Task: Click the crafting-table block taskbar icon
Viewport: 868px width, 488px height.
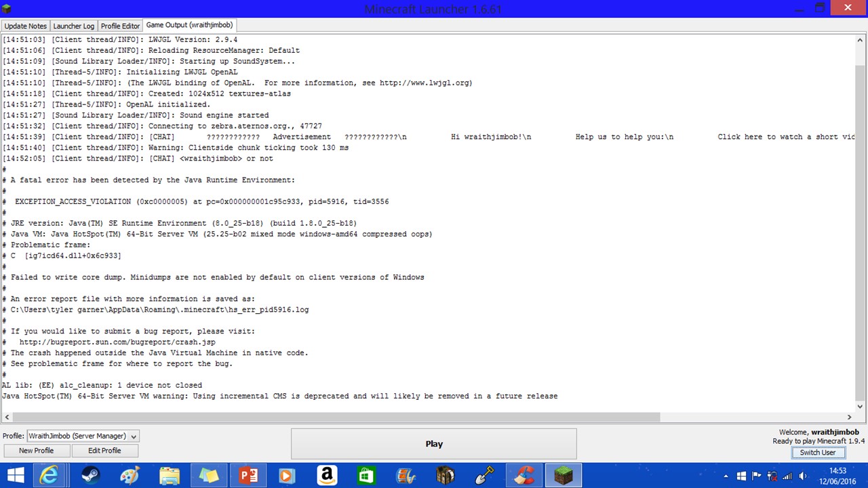Action: [x=445, y=475]
